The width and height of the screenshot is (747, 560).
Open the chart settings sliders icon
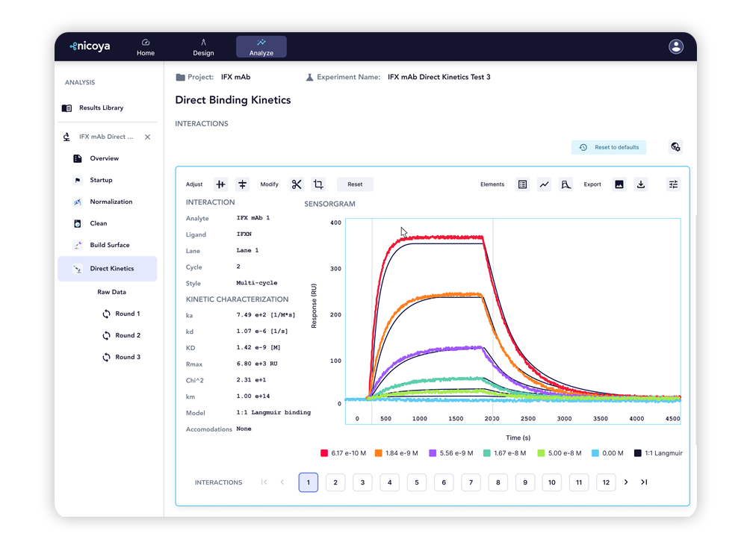point(674,184)
